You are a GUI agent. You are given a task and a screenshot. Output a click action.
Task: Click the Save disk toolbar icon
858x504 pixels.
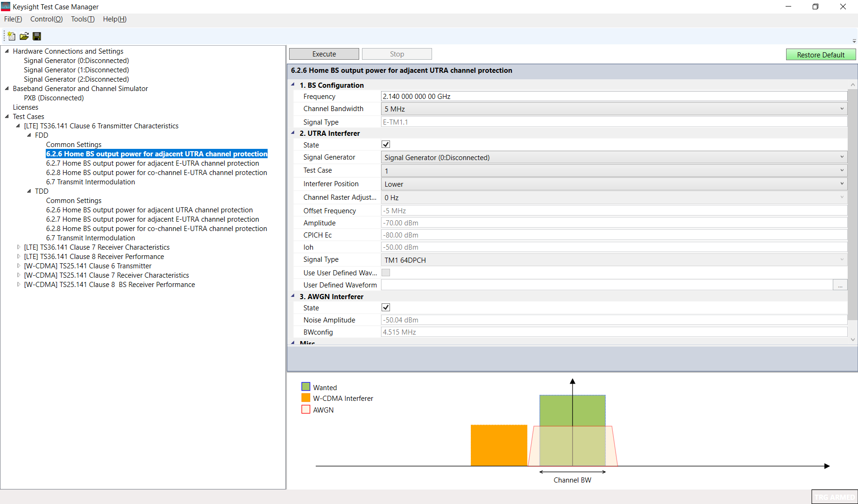[37, 36]
